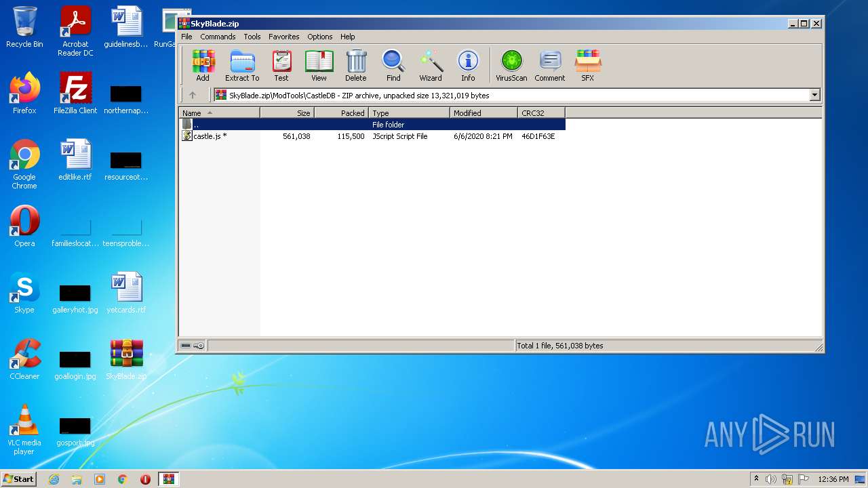This screenshot has height=488, width=868.
Task: Sort by the Modified column header
Action: [484, 113]
